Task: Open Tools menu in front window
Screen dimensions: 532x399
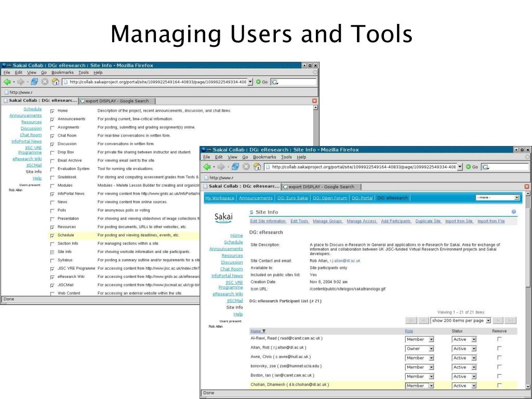Action: pyautogui.click(x=286, y=157)
